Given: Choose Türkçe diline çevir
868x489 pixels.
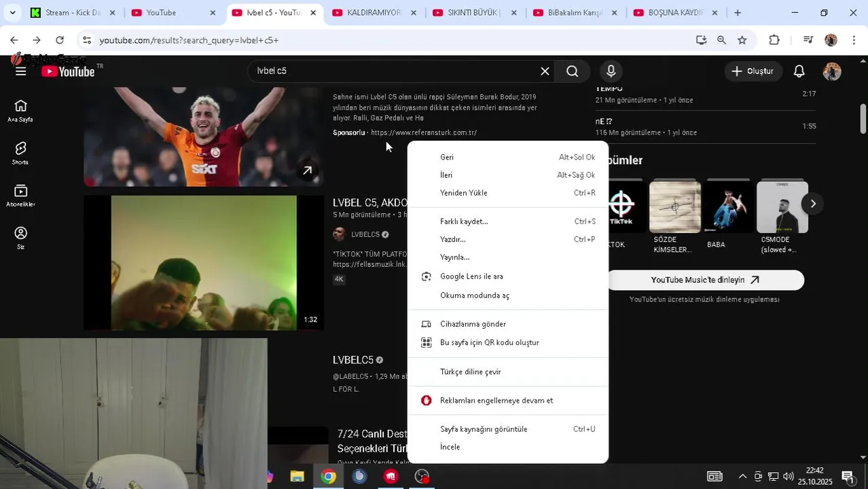Looking at the screenshot, I should pos(508,372).
